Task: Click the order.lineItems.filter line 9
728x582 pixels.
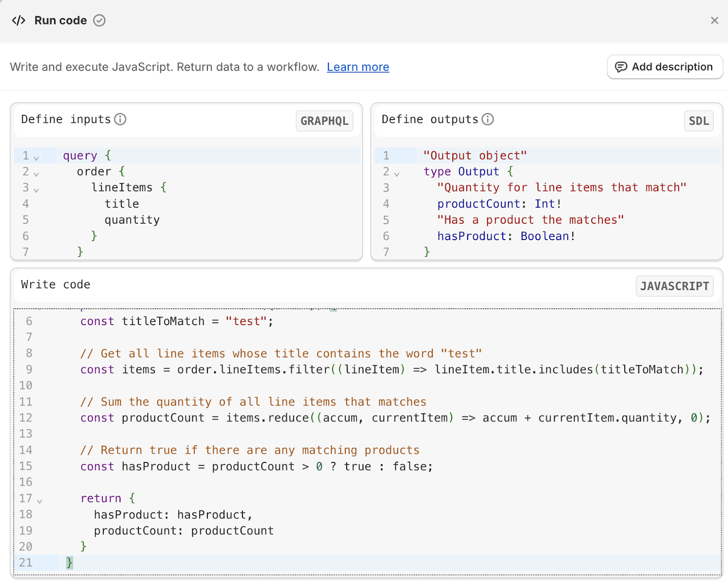Action: pos(392,369)
